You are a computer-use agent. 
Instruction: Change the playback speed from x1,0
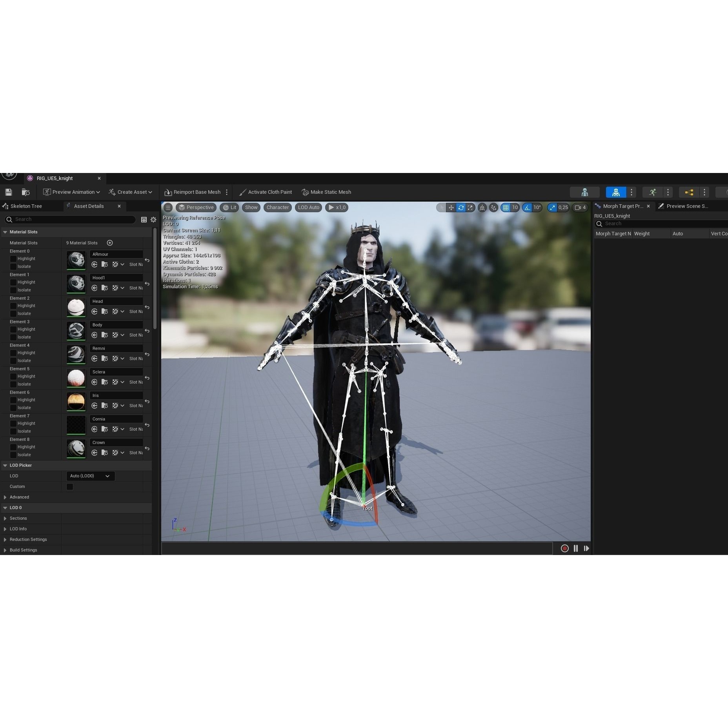pos(337,207)
